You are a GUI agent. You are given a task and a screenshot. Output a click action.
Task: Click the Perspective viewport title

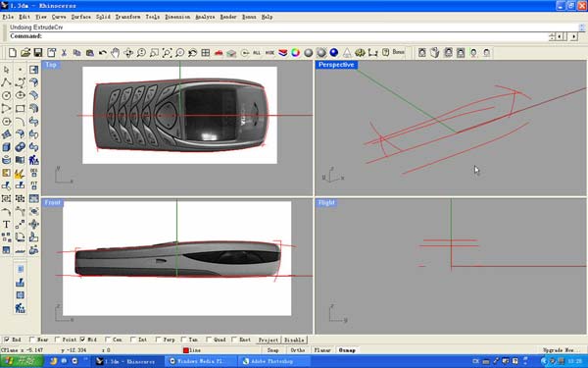(336, 65)
